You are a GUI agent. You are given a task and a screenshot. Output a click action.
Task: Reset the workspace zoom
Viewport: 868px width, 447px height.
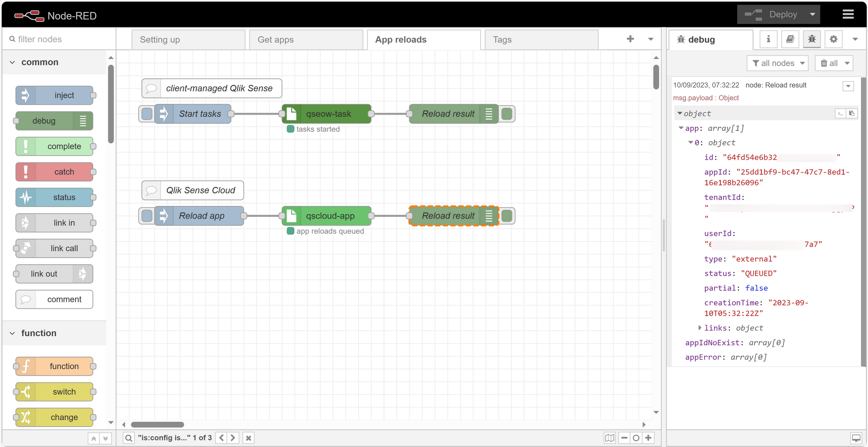click(x=636, y=438)
